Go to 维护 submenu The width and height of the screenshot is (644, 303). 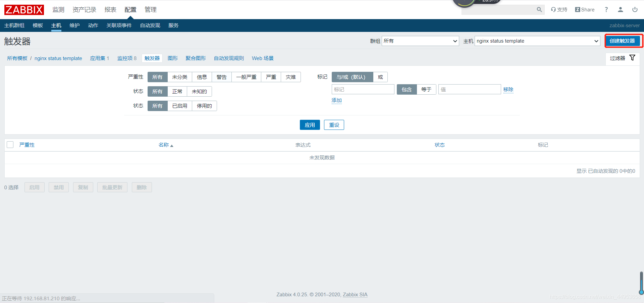[x=75, y=26]
